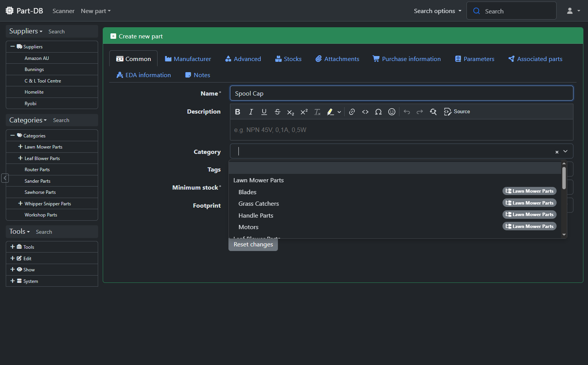The image size is (588, 365).
Task: Open the emoji picker
Action: pos(392,112)
